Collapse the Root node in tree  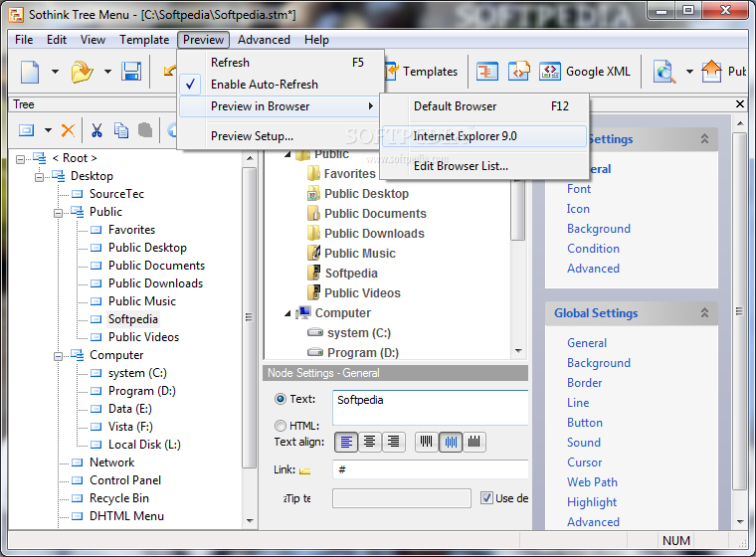tap(20, 159)
